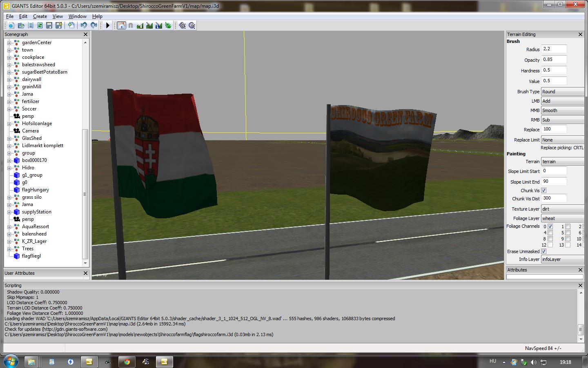This screenshot has height=368, width=588.
Task: Click the Save As toolbar icon with star
Action: (x=59, y=25)
